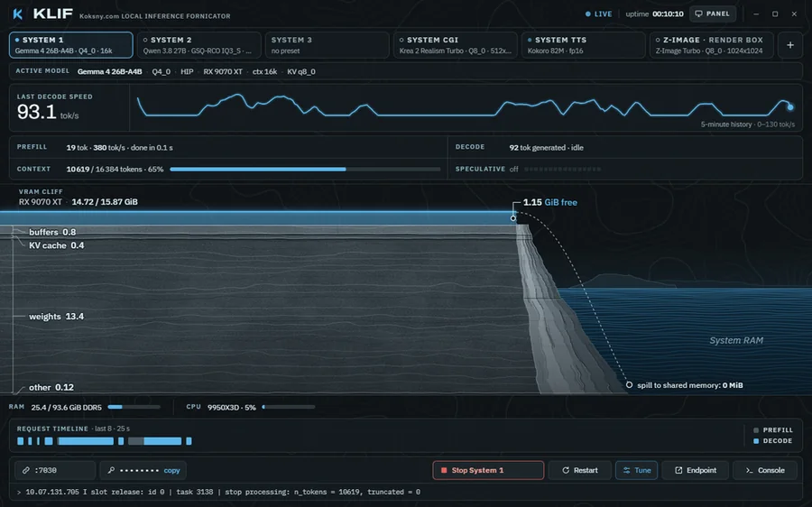Click the KV q8_0 label
Screen dimensions: 812x507
click(300, 71)
